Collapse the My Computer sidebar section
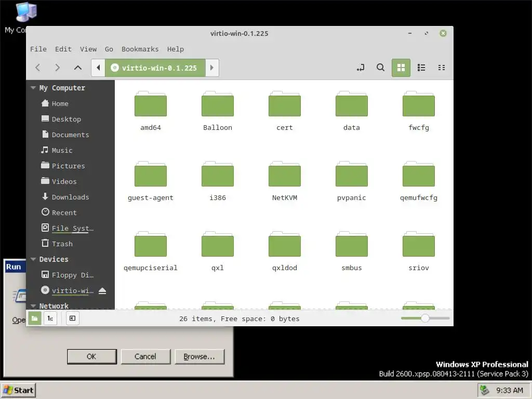The height and width of the screenshot is (399, 532). click(33, 88)
